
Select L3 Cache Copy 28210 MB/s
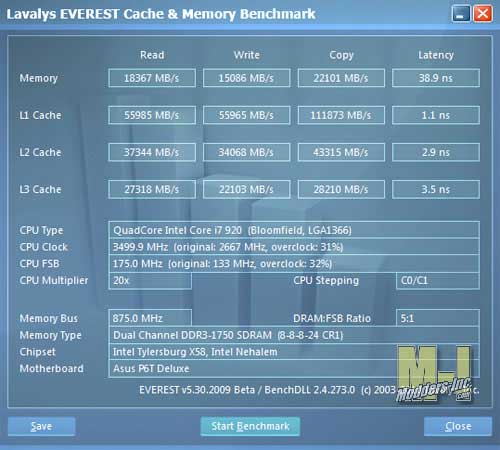(341, 189)
